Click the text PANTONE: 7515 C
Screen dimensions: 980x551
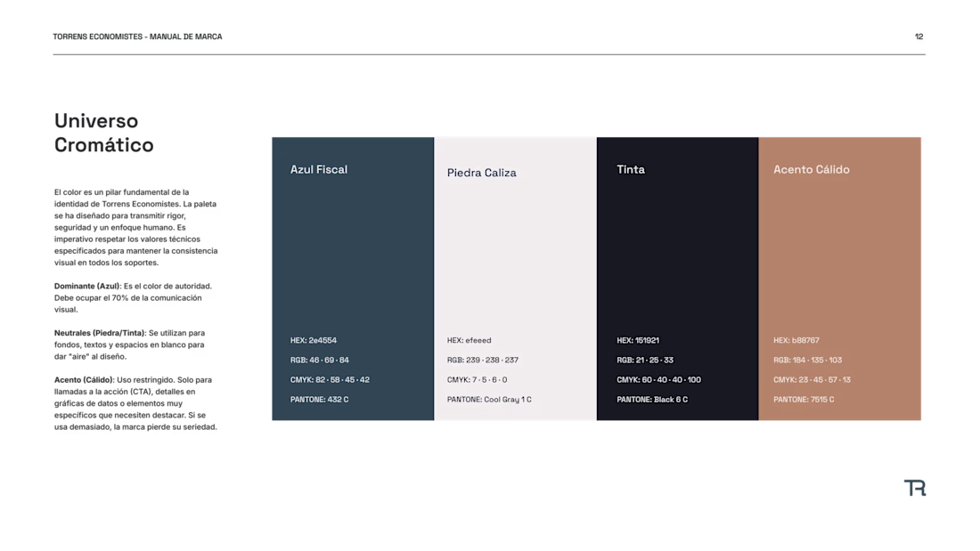804,400
